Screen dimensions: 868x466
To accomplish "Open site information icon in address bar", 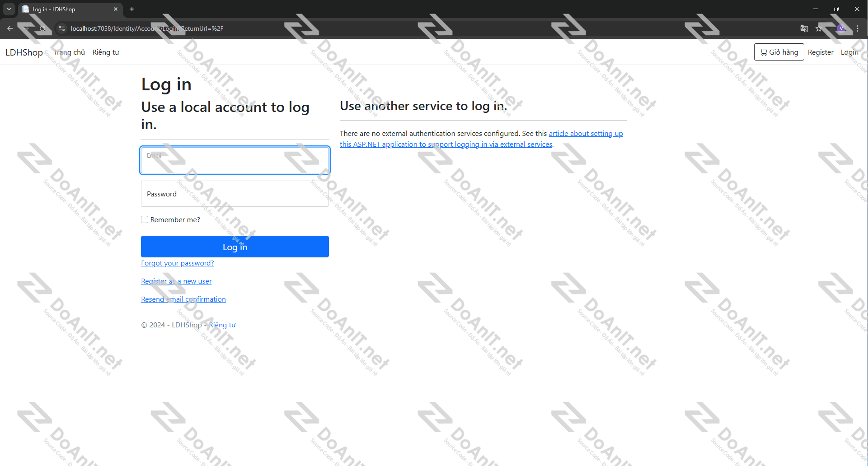I will 62,28.
